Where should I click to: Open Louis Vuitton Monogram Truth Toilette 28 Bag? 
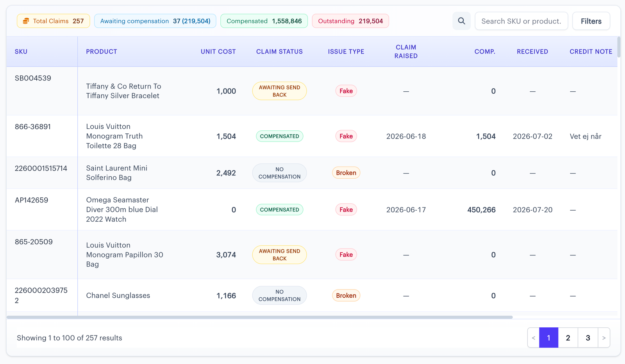[x=114, y=136]
